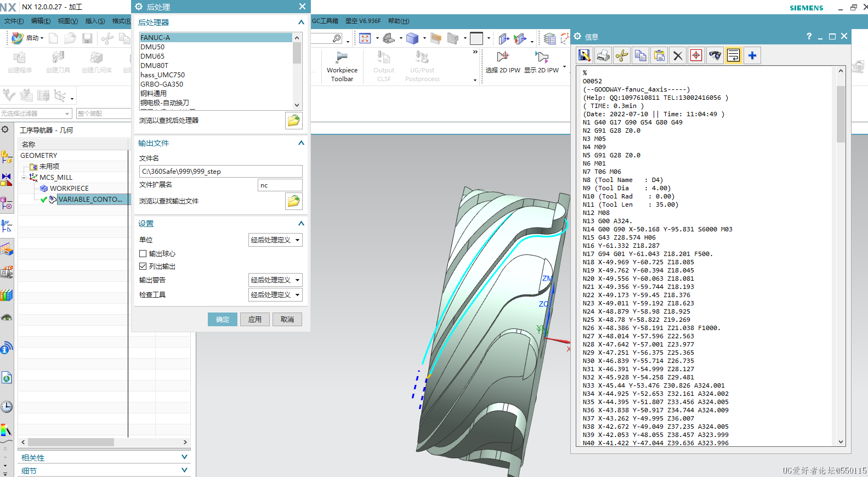The image size is (868, 477).
Task: Select hass_UMC750 in the postprocessor list
Action: click(215, 75)
